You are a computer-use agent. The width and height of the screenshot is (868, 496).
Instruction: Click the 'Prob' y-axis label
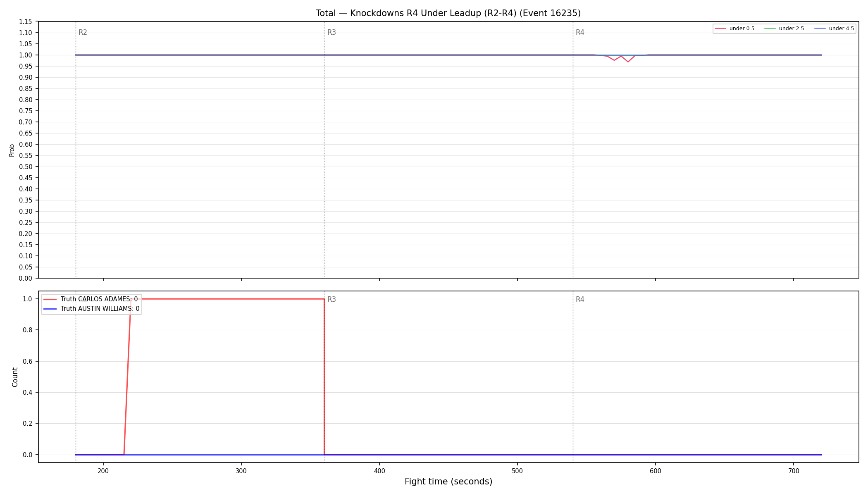pos(12,150)
